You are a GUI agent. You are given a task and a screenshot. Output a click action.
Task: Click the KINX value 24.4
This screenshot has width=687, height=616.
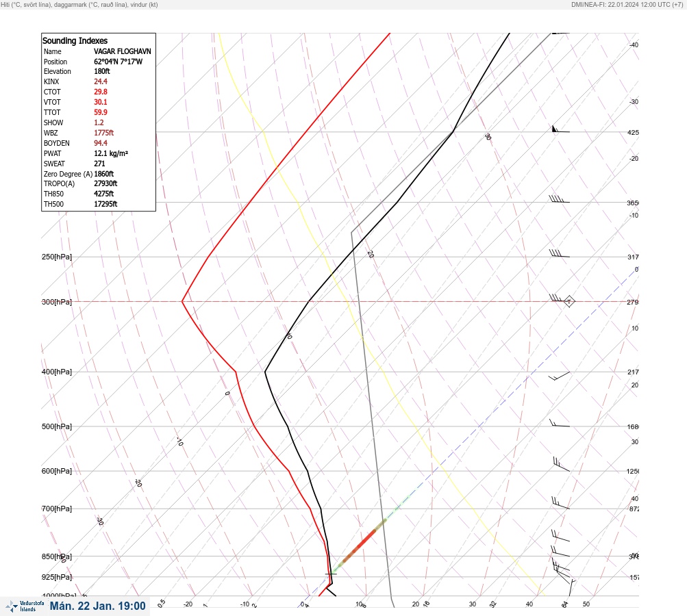coord(100,81)
